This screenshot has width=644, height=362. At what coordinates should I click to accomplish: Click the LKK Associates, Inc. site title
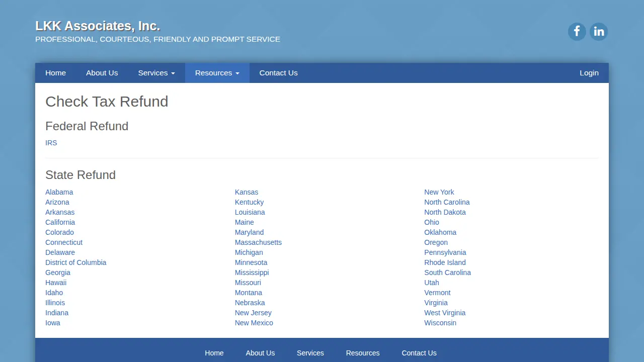coord(98,26)
